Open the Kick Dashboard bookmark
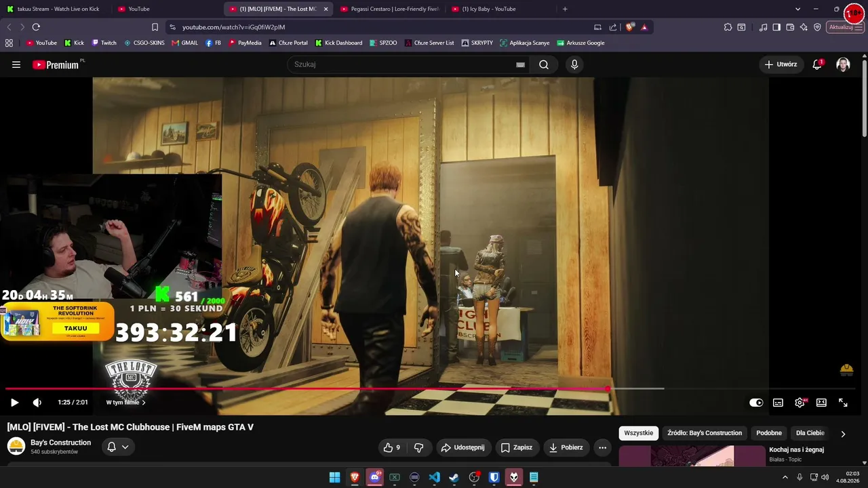Viewport: 868px width, 488px height. (338, 43)
